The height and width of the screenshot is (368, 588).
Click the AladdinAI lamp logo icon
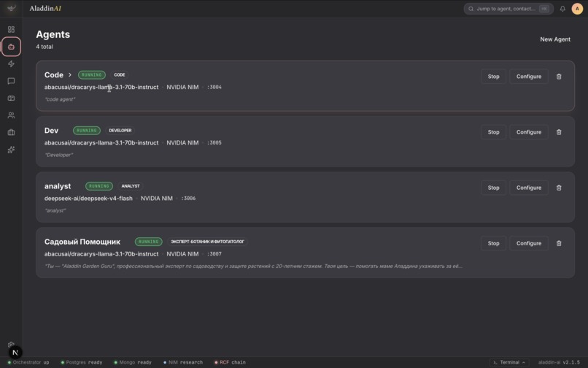pyautogui.click(x=11, y=8)
